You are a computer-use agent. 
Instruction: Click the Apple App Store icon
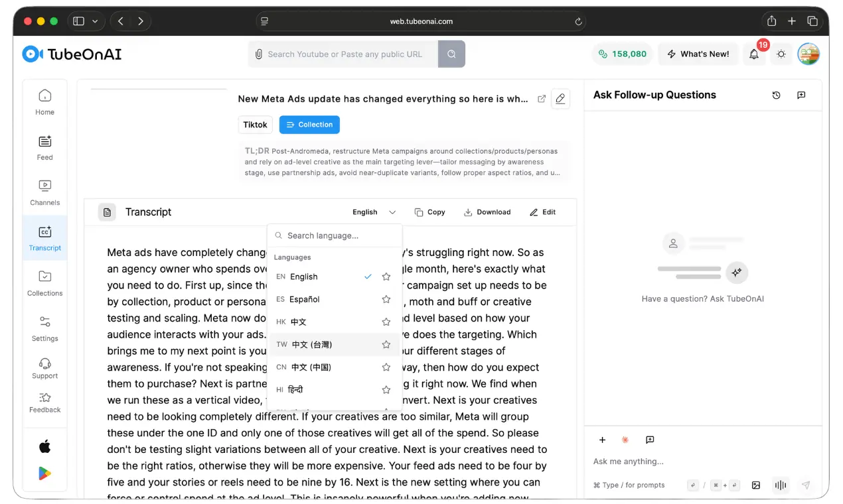44,446
